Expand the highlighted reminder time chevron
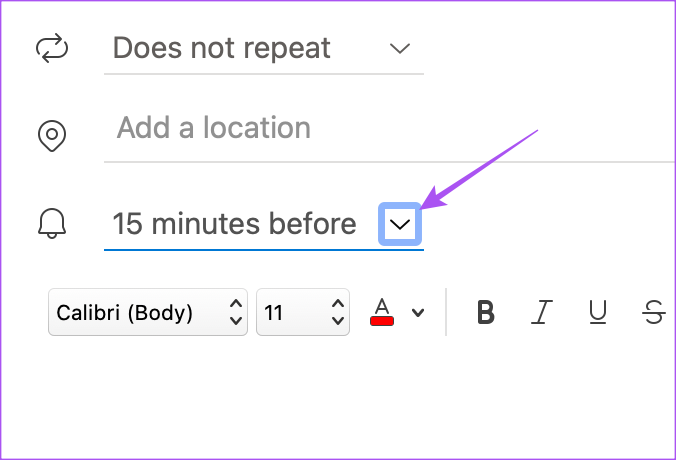 400,225
